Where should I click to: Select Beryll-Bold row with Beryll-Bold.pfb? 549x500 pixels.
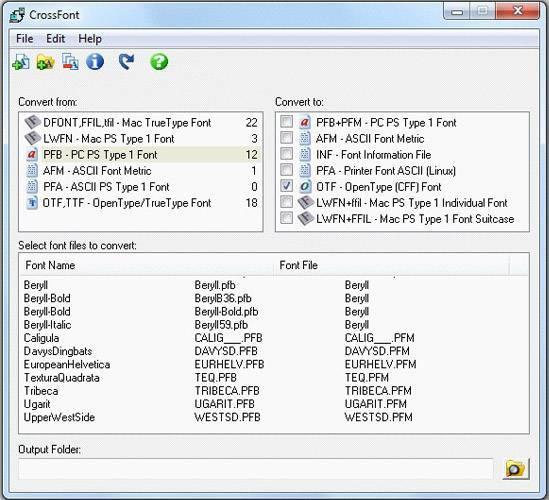(x=274, y=312)
